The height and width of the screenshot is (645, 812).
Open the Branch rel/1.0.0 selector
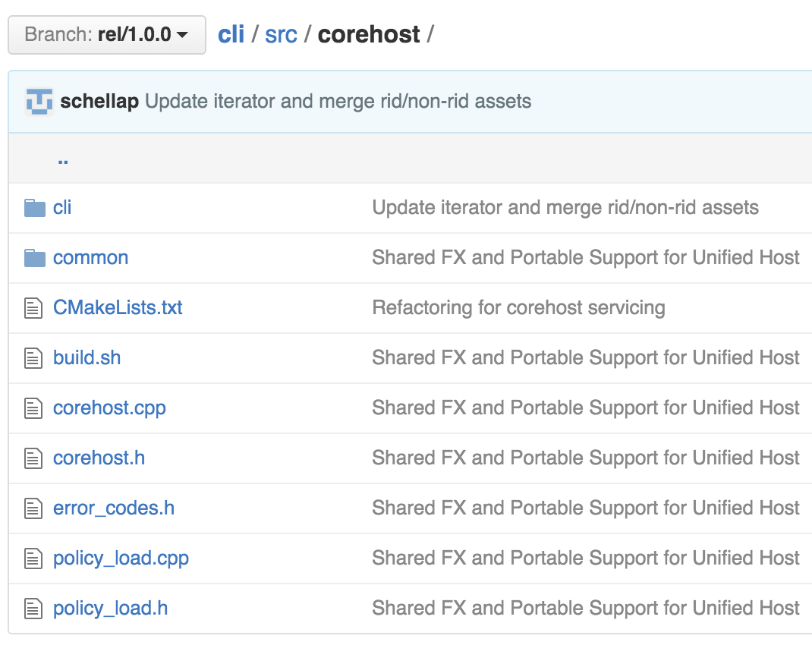click(x=106, y=34)
